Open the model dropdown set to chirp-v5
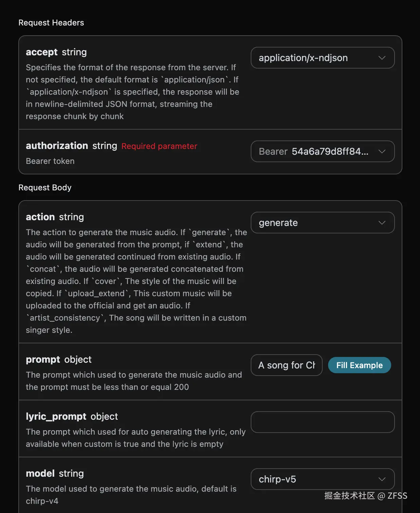 tap(316, 479)
